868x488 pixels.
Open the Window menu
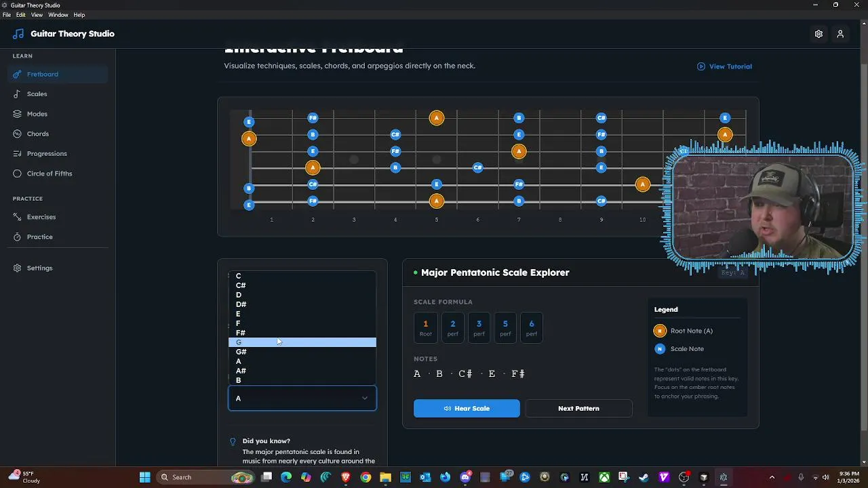[x=58, y=15]
